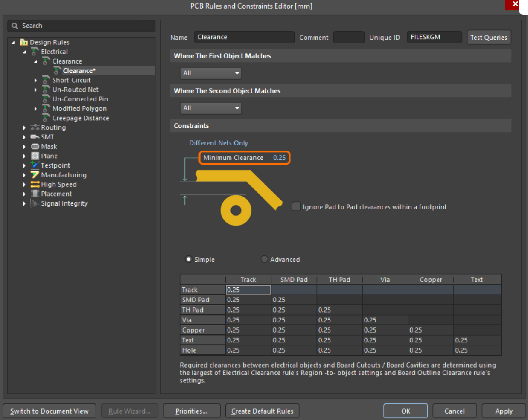This screenshot has width=528, height=420.
Task: Click the Plane category icon
Action: 35,156
